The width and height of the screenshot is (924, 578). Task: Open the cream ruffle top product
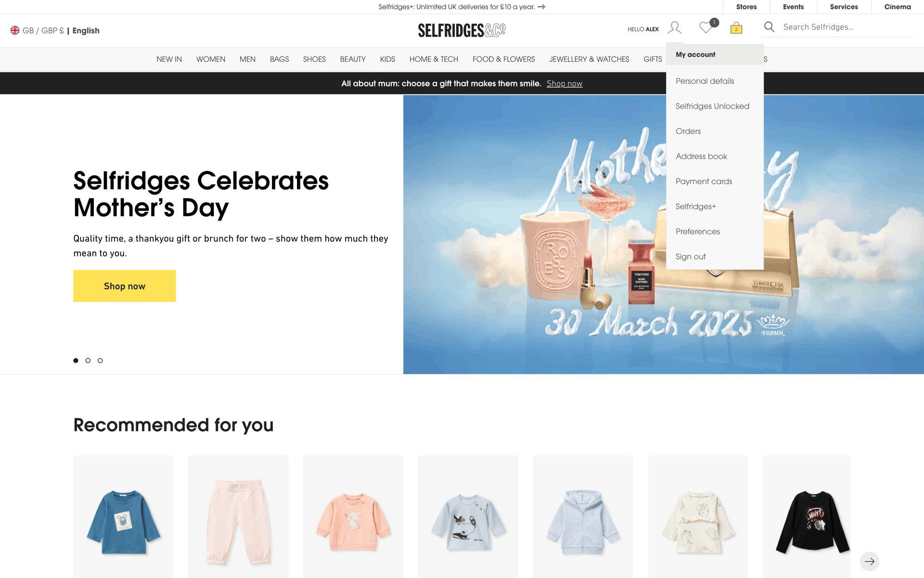(698, 517)
